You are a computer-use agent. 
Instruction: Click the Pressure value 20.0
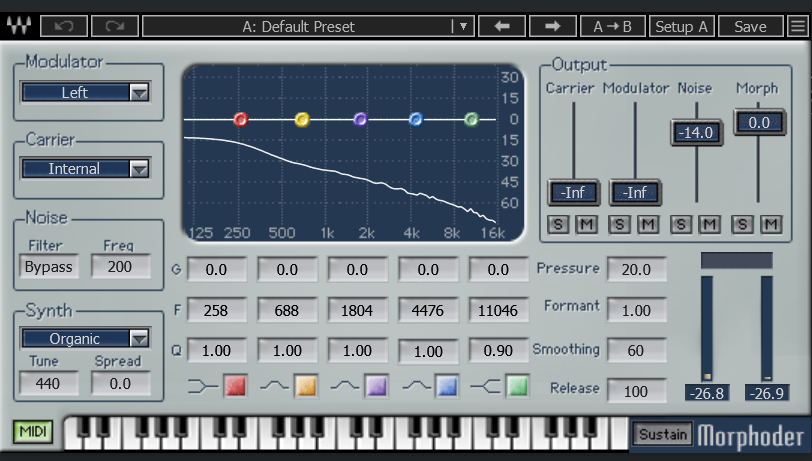(x=636, y=269)
